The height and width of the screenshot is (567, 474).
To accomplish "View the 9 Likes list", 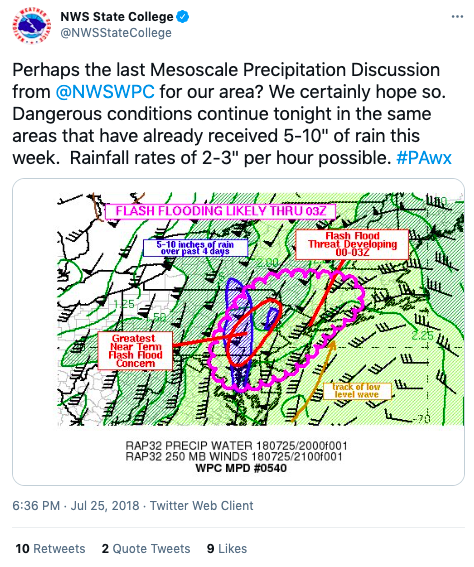I will click(x=227, y=549).
